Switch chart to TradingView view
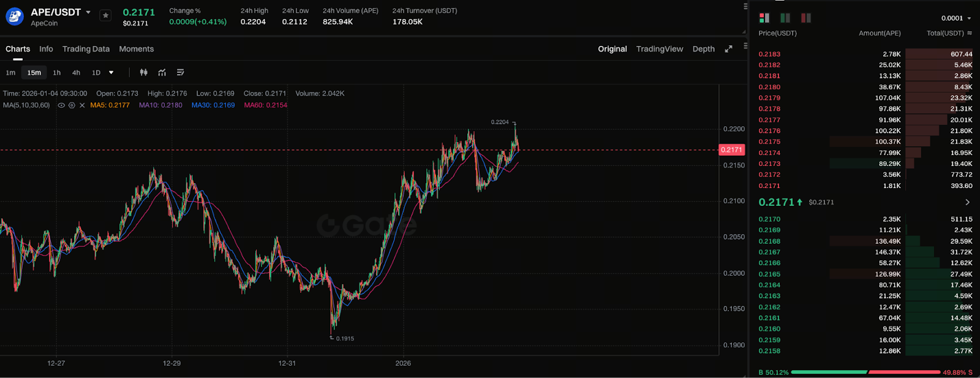The image size is (980, 378). click(660, 49)
